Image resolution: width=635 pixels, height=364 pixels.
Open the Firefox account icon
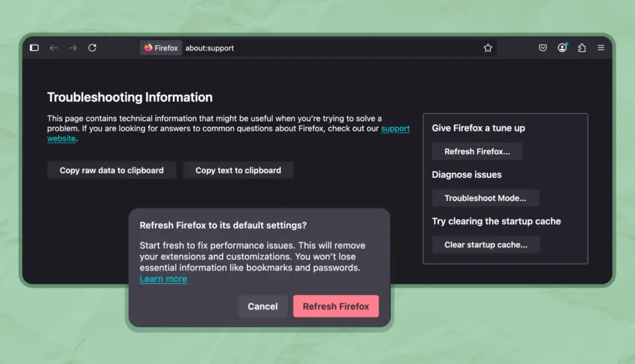[562, 48]
